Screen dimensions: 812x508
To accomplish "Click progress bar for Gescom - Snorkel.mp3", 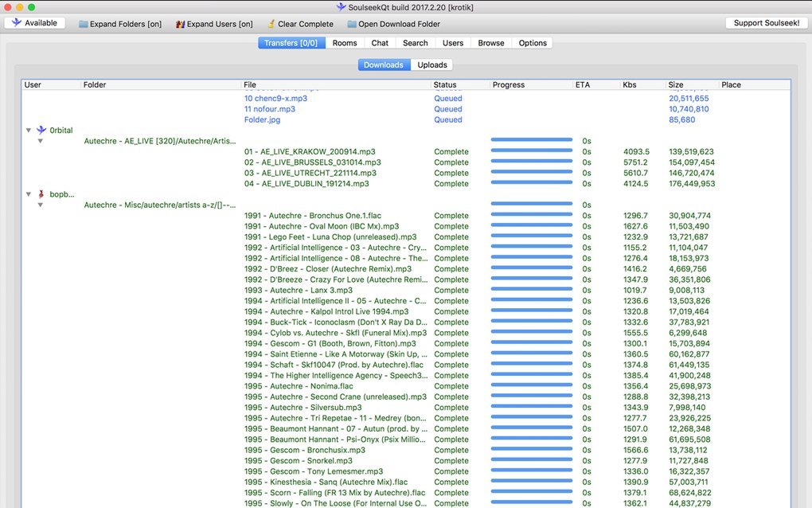I will click(x=531, y=459).
